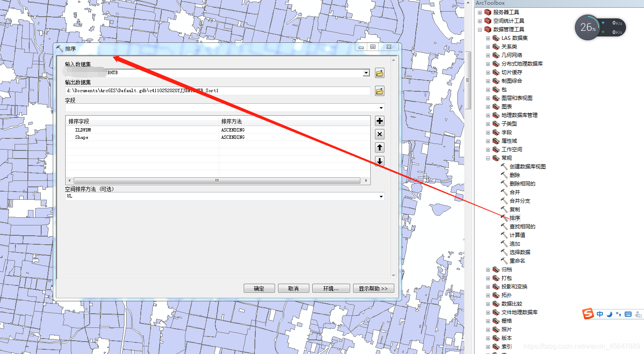The height and width of the screenshot is (354, 644).
Task: Select the 归档 toolset
Action: pyautogui.click(x=507, y=270)
